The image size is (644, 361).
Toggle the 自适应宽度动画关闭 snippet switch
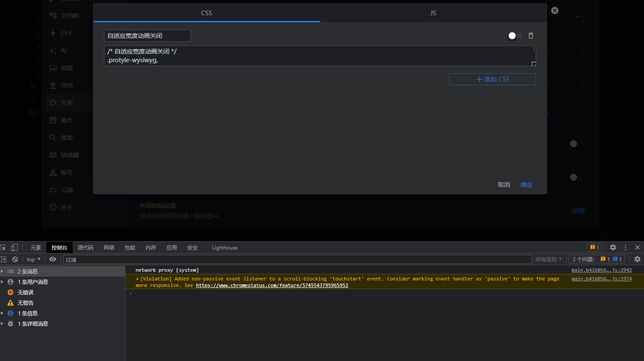pyautogui.click(x=515, y=36)
